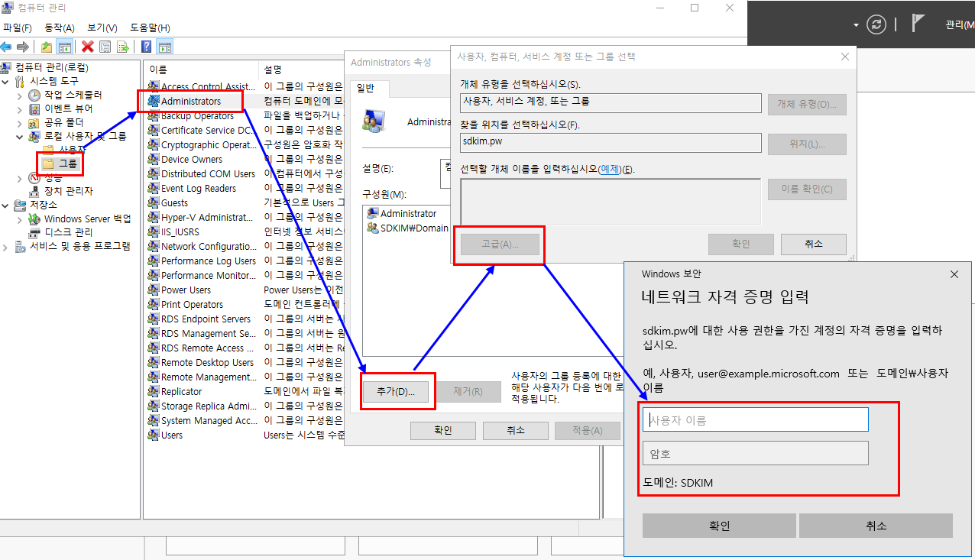Select the 일반 tab in Administrators properties

coord(366,89)
